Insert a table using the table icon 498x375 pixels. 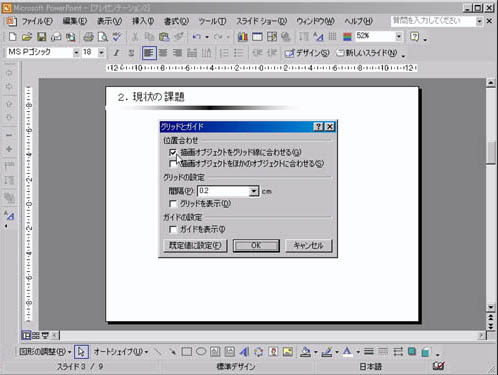[x=257, y=36]
